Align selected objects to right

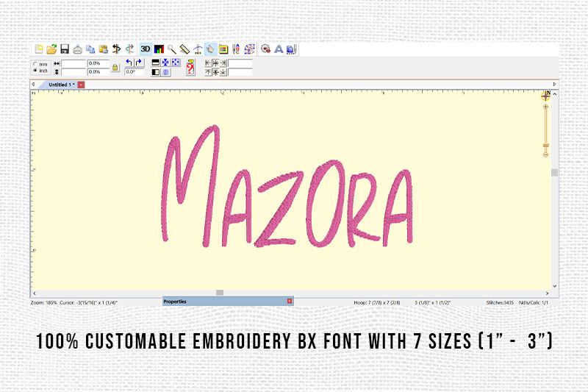click(x=223, y=63)
